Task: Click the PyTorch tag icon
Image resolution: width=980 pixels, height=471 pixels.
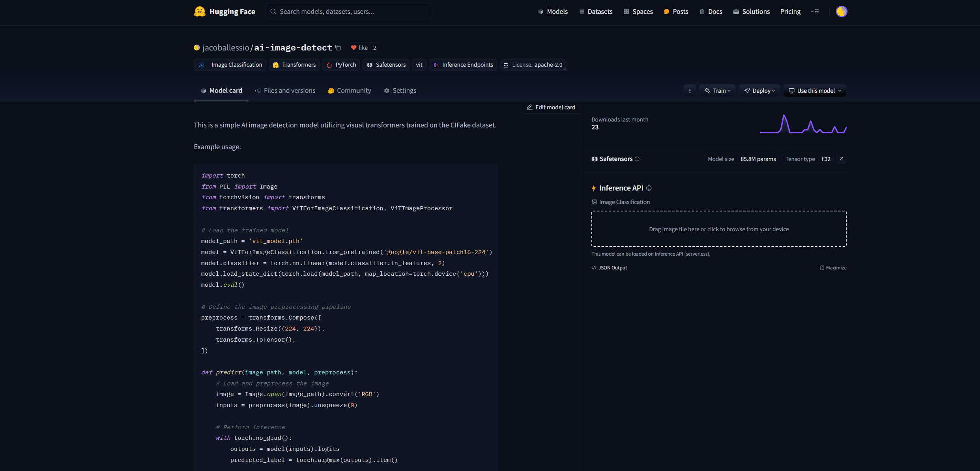Action: 329,64
